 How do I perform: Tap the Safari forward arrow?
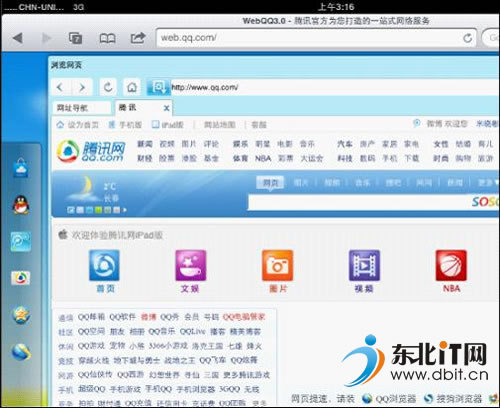[46, 38]
